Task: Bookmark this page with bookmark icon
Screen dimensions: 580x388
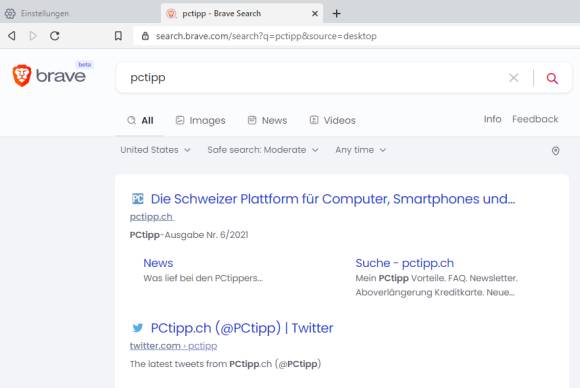Action: tap(118, 36)
